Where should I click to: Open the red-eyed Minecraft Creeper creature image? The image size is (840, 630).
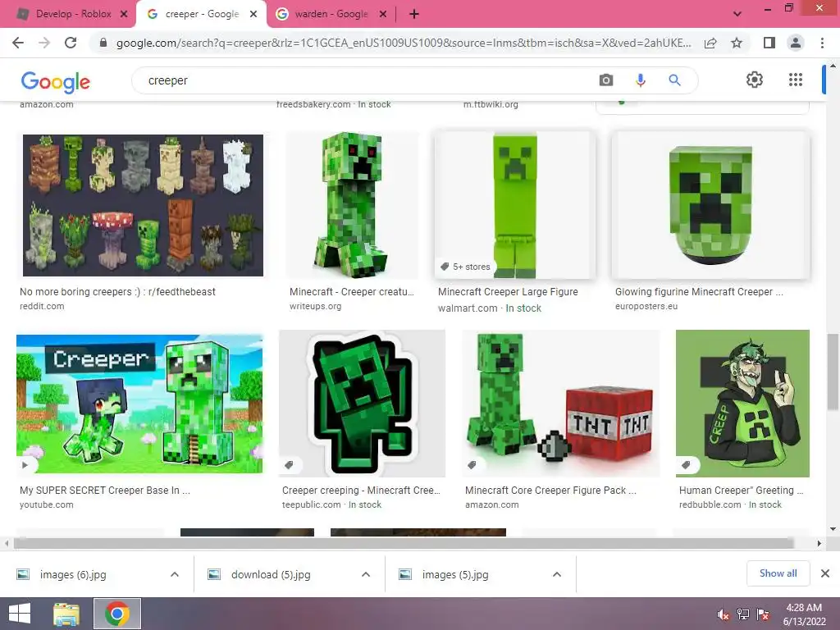pyautogui.click(x=351, y=206)
